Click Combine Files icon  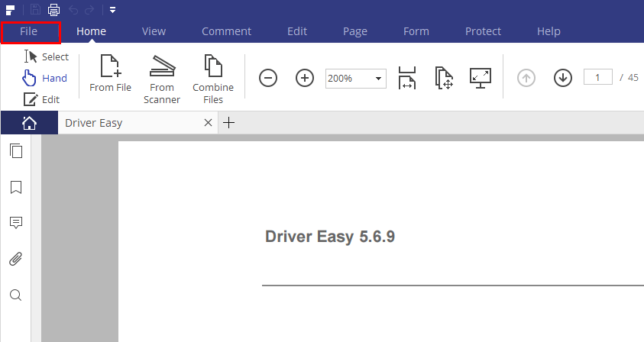(213, 79)
